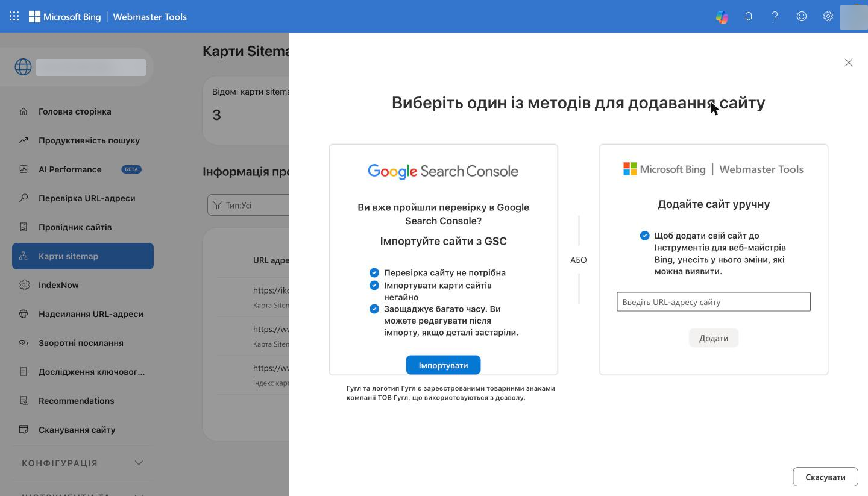Screen dimensions: 868x496
Task: Open the help question mark icon
Action: (775, 16)
